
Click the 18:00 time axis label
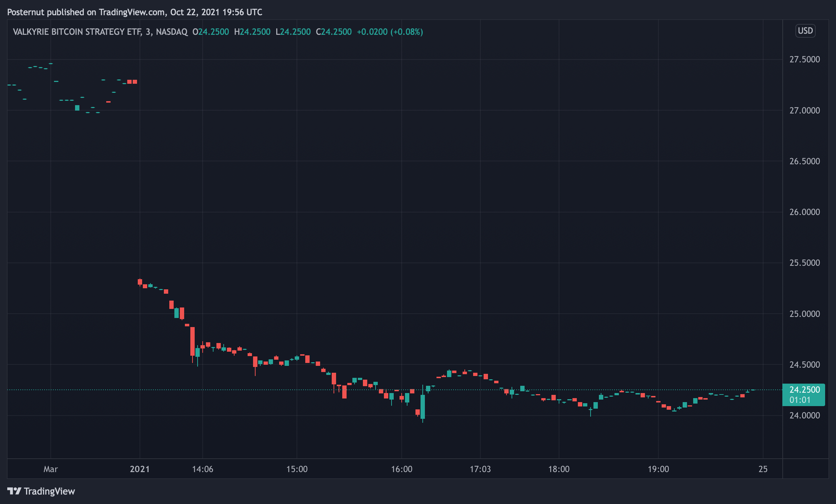pos(559,469)
